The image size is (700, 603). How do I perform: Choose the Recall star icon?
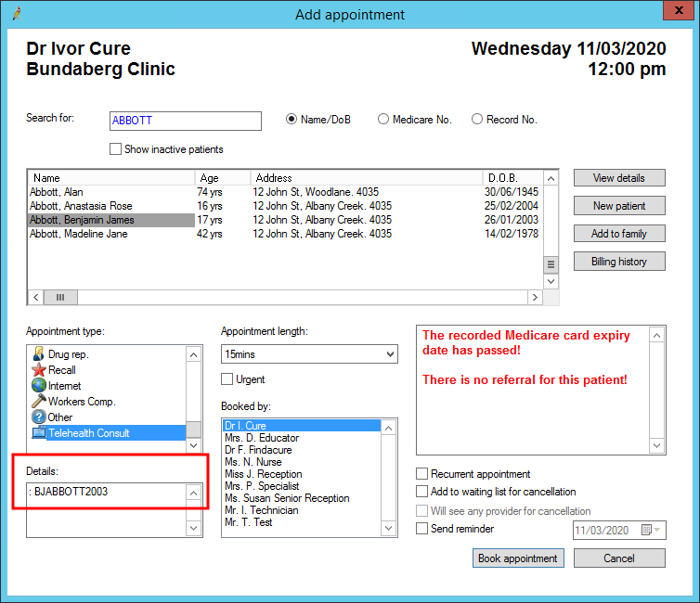38,370
